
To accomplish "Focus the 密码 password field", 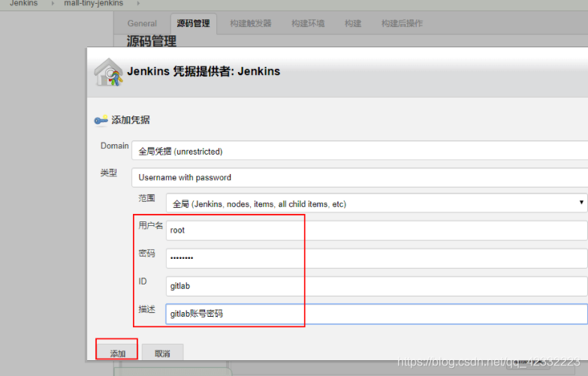I will (376, 258).
